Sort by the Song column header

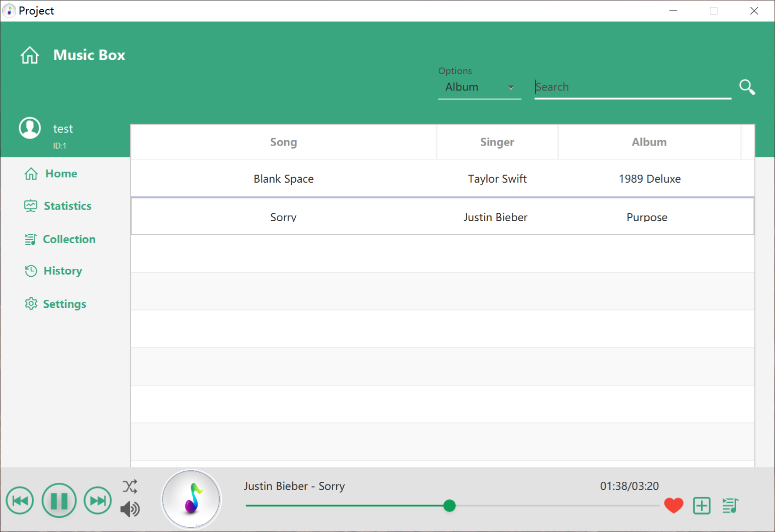point(284,142)
